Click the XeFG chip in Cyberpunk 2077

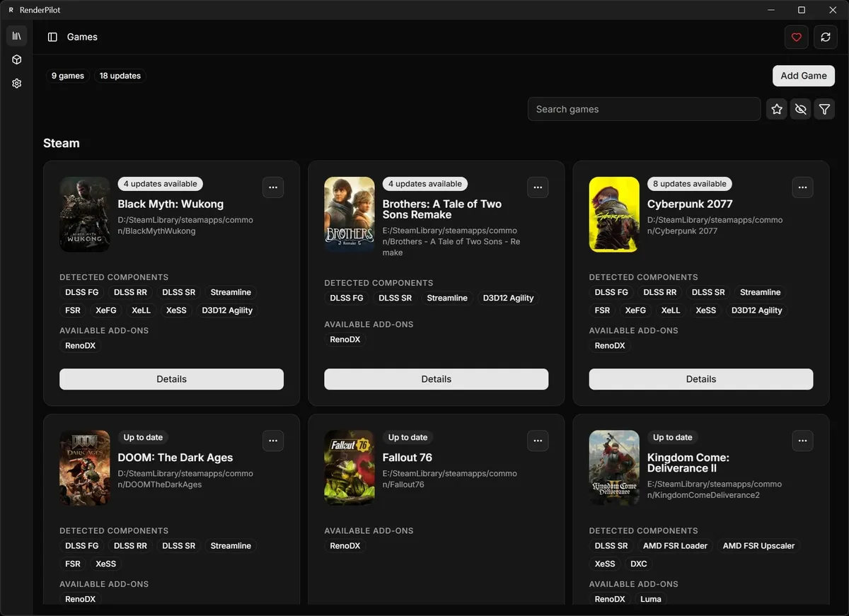pos(635,310)
